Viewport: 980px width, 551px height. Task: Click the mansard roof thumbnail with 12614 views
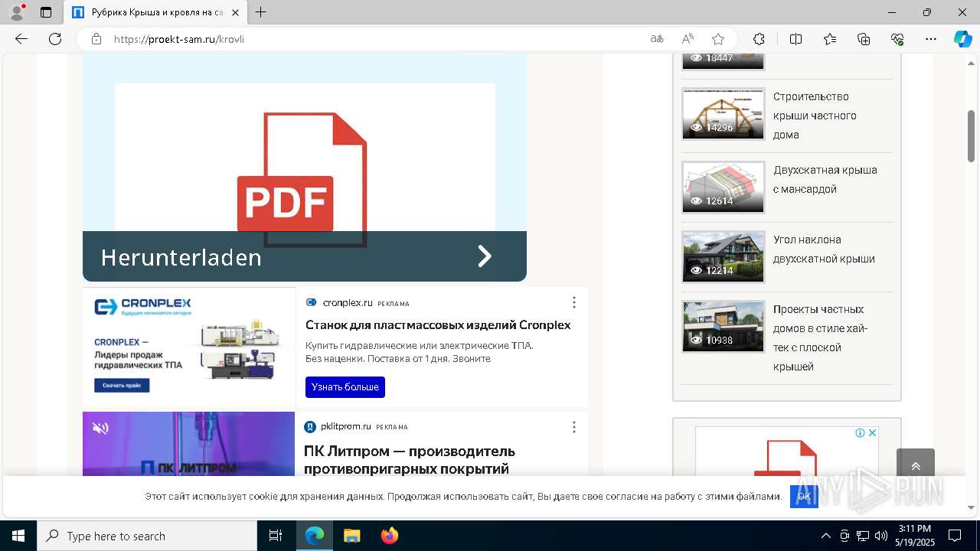tap(724, 187)
